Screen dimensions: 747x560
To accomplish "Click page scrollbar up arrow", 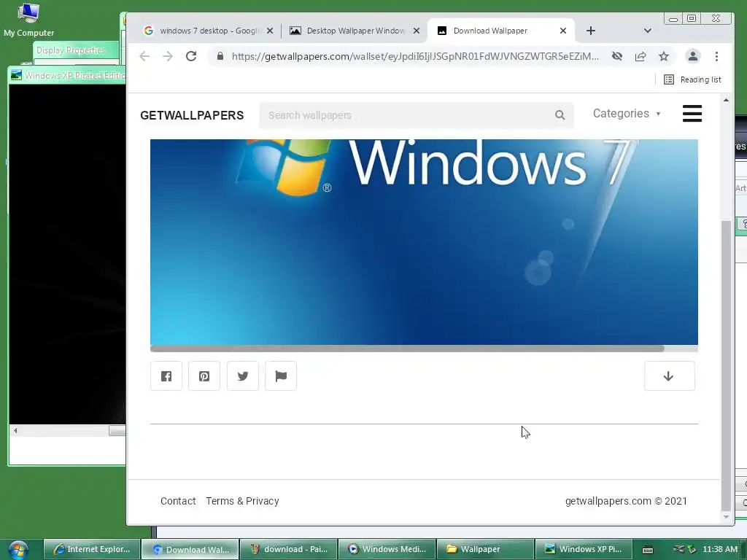I will [726, 100].
